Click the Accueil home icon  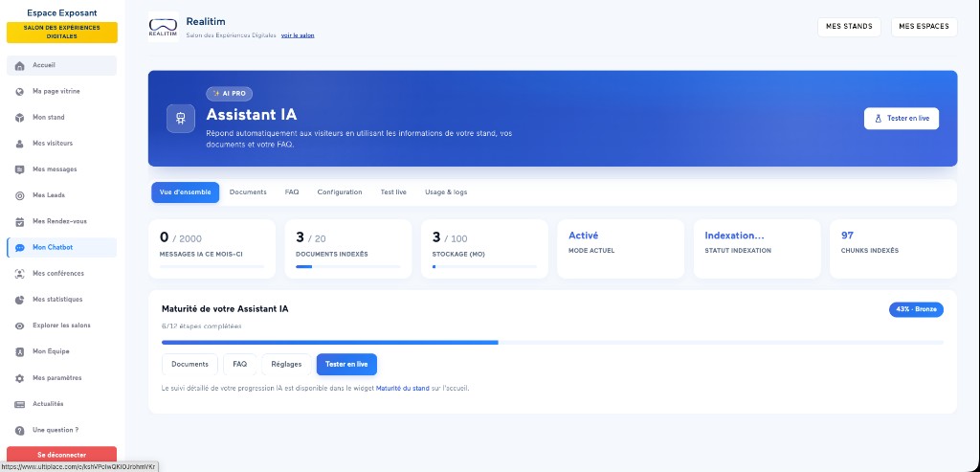coord(19,66)
